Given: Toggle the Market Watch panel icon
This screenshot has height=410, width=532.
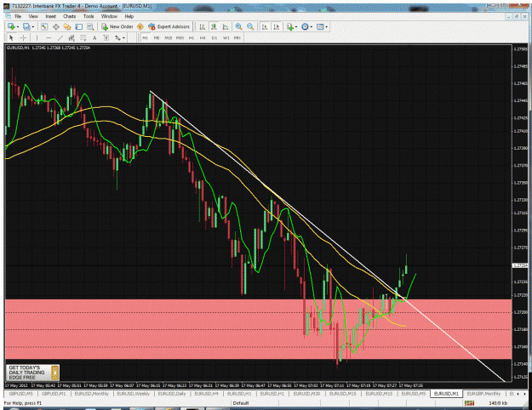Looking at the screenshot, I should click(44, 26).
